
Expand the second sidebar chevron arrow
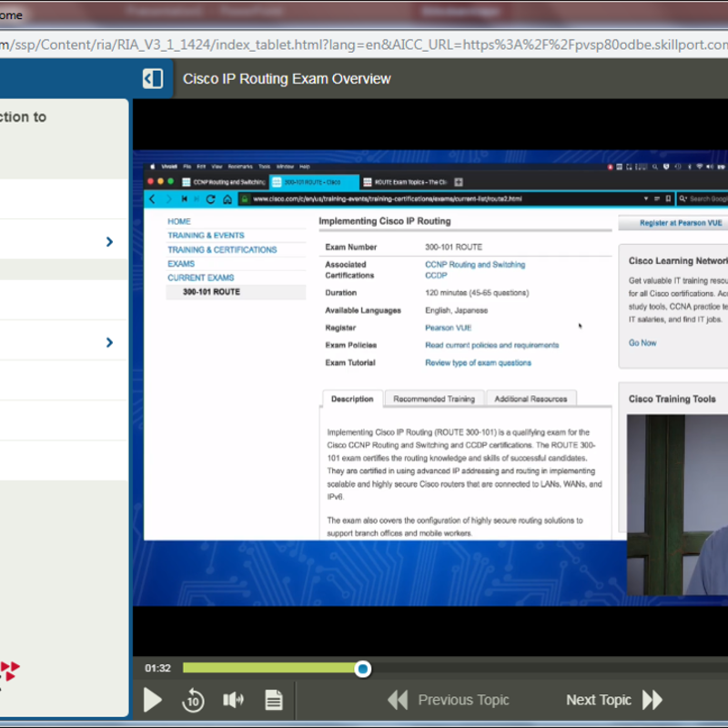pyautogui.click(x=109, y=342)
